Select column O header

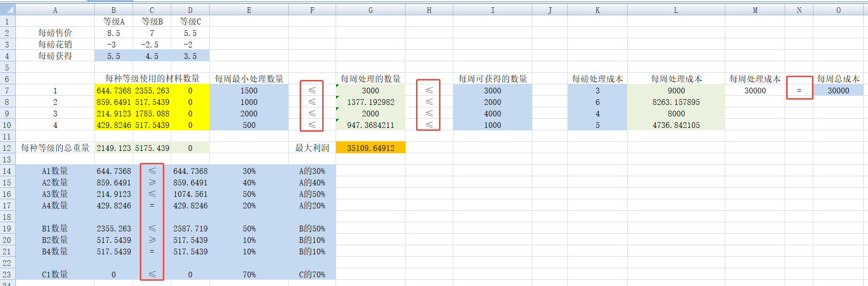[x=838, y=10]
